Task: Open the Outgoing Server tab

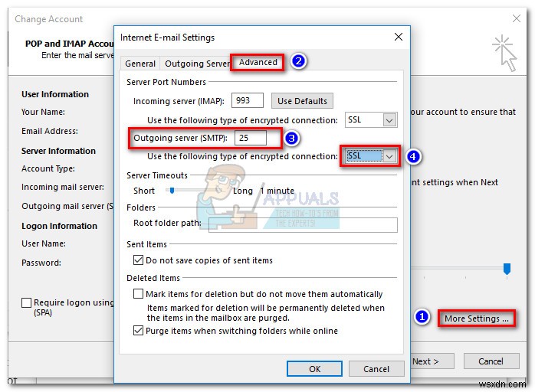Action: (x=197, y=64)
